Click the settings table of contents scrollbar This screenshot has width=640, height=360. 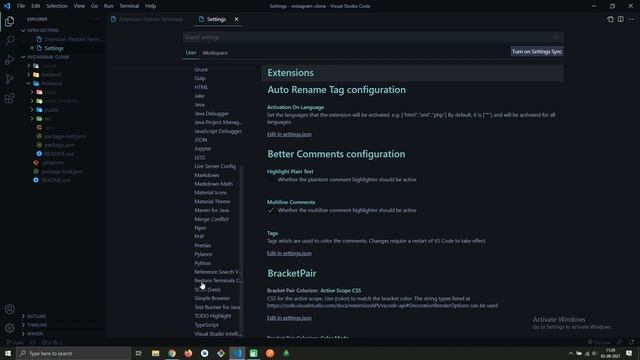coord(241,250)
